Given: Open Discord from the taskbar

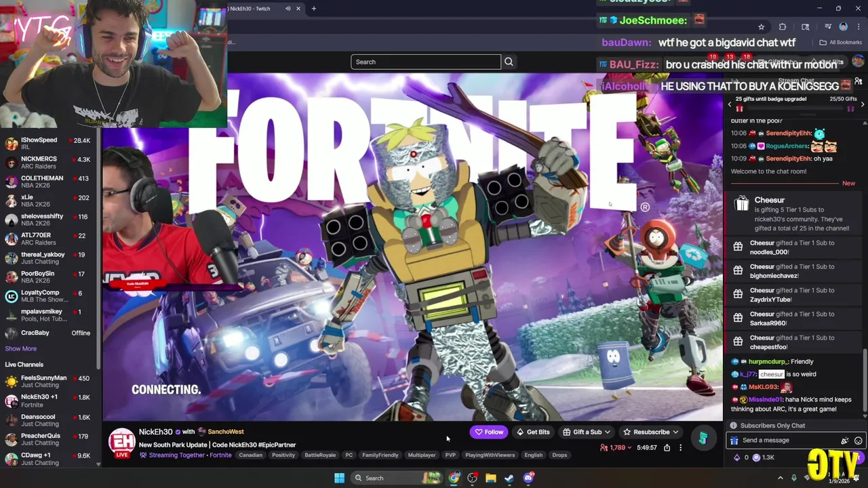Looking at the screenshot, I should coord(528,479).
